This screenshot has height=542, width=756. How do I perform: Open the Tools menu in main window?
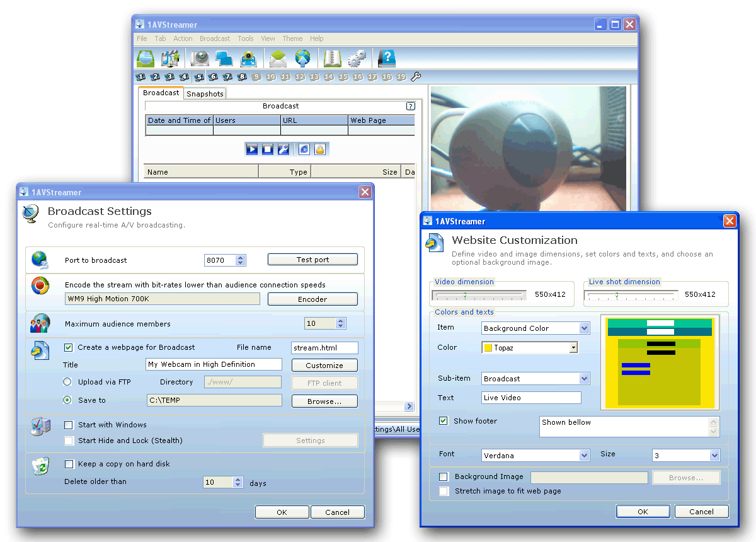(246, 38)
